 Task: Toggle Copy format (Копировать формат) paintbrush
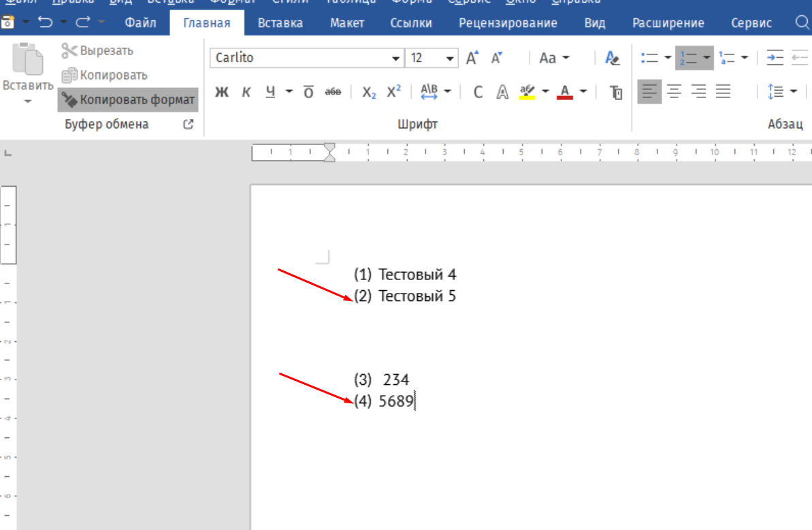click(x=128, y=99)
